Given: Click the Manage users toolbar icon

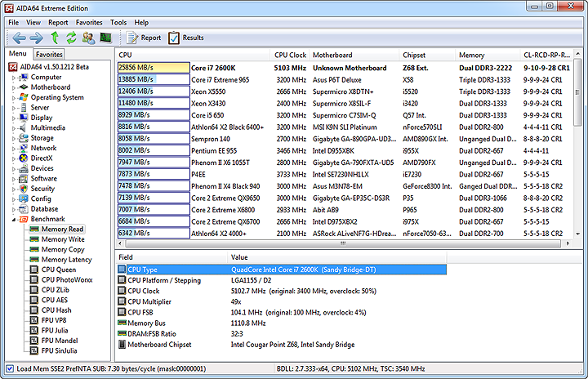Looking at the screenshot, I should pyautogui.click(x=88, y=38).
